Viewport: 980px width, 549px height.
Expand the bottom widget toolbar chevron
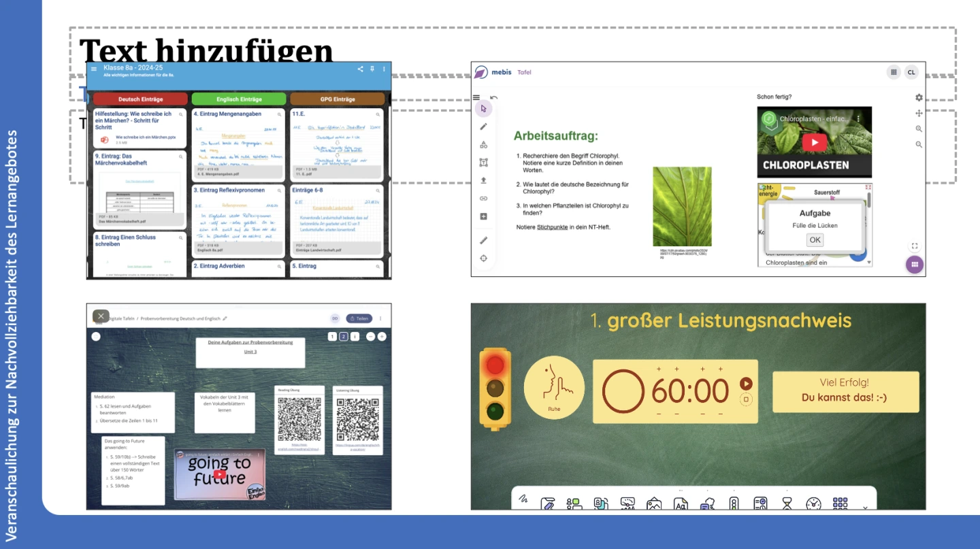tap(865, 508)
